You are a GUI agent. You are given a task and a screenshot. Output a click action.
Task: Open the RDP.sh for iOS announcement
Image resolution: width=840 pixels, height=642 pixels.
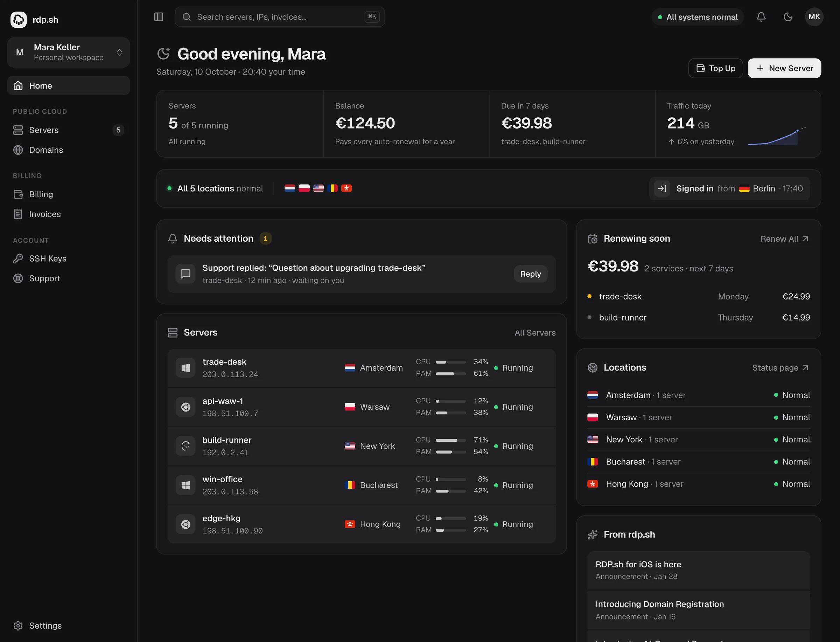click(x=698, y=570)
